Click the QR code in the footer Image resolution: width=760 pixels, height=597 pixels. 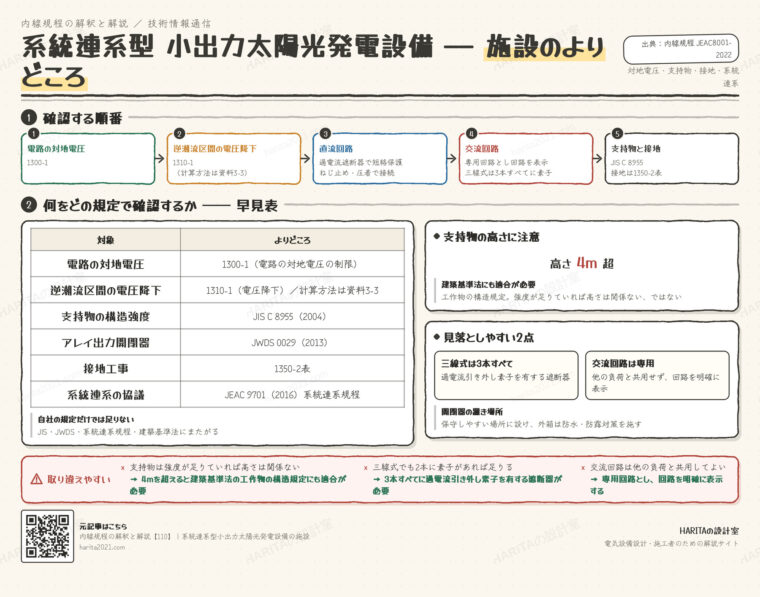[48, 536]
